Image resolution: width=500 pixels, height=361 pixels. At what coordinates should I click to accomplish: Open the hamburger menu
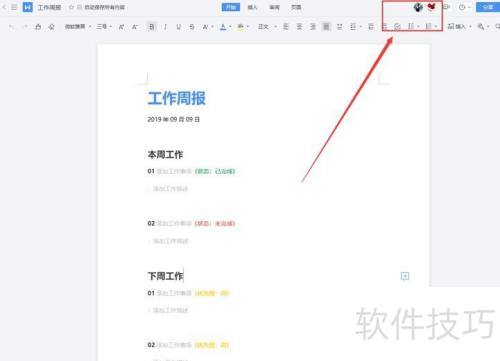(x=14, y=7)
